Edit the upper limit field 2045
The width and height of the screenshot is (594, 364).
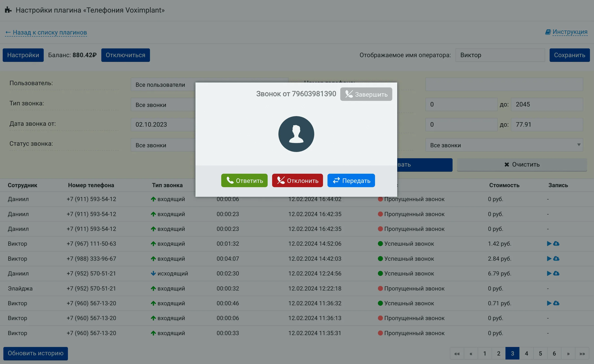tap(547, 104)
